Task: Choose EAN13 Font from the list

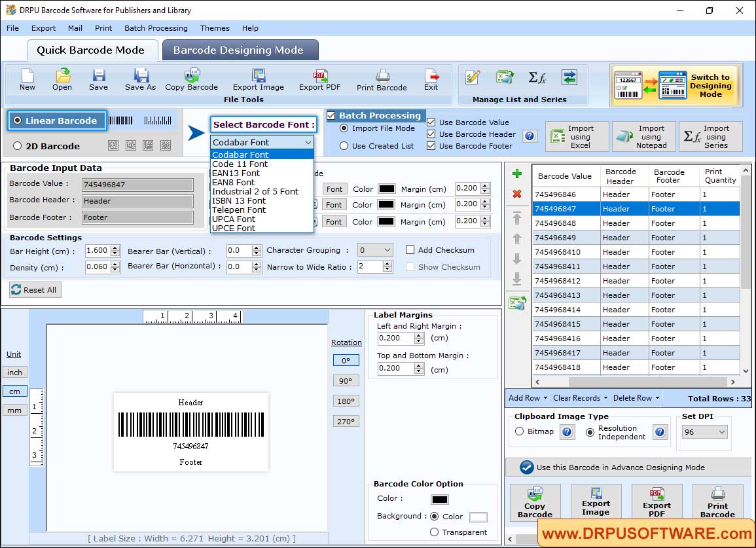Action: click(262, 174)
